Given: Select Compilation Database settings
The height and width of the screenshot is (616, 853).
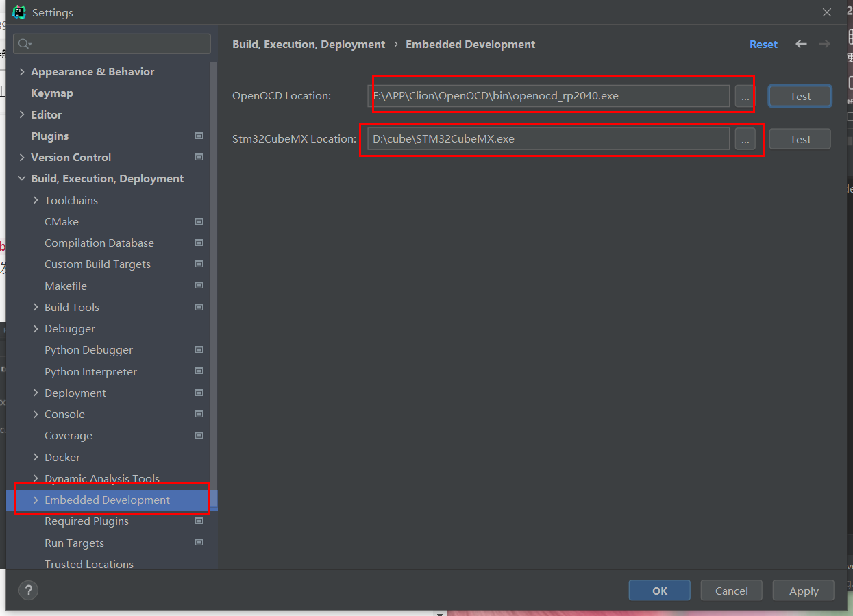Looking at the screenshot, I should click(x=99, y=243).
